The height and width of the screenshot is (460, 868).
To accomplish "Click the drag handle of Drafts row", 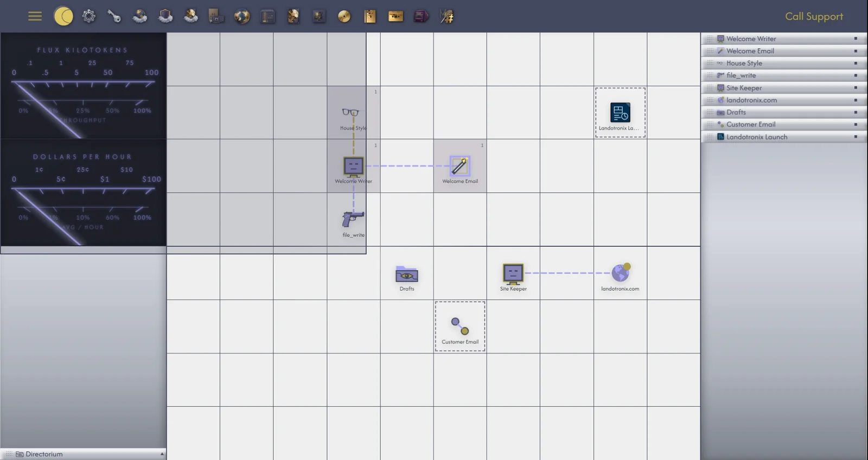I will tap(710, 112).
